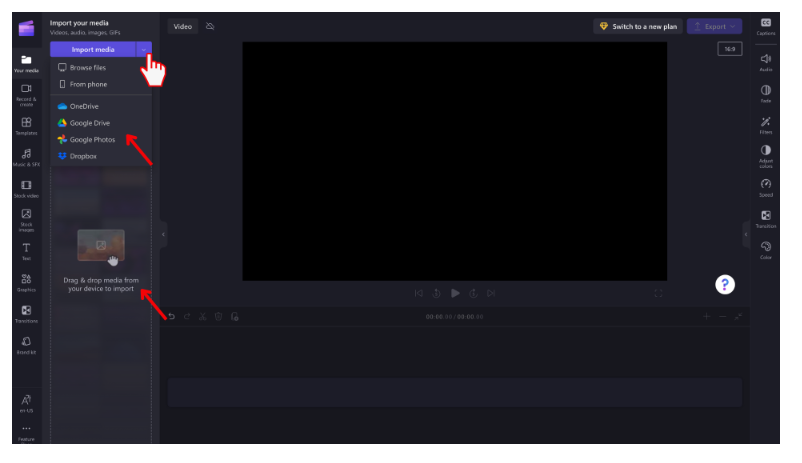Undo the last timeline action

click(172, 317)
